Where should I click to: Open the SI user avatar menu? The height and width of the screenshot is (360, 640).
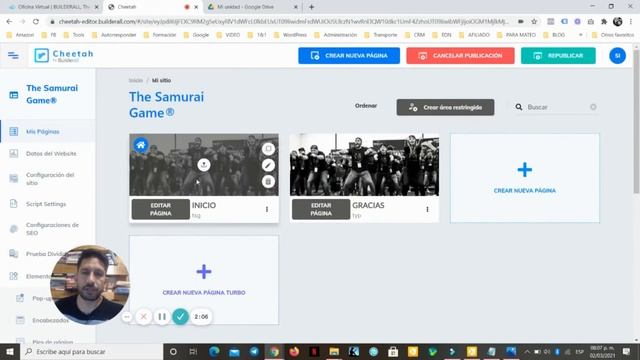617,56
